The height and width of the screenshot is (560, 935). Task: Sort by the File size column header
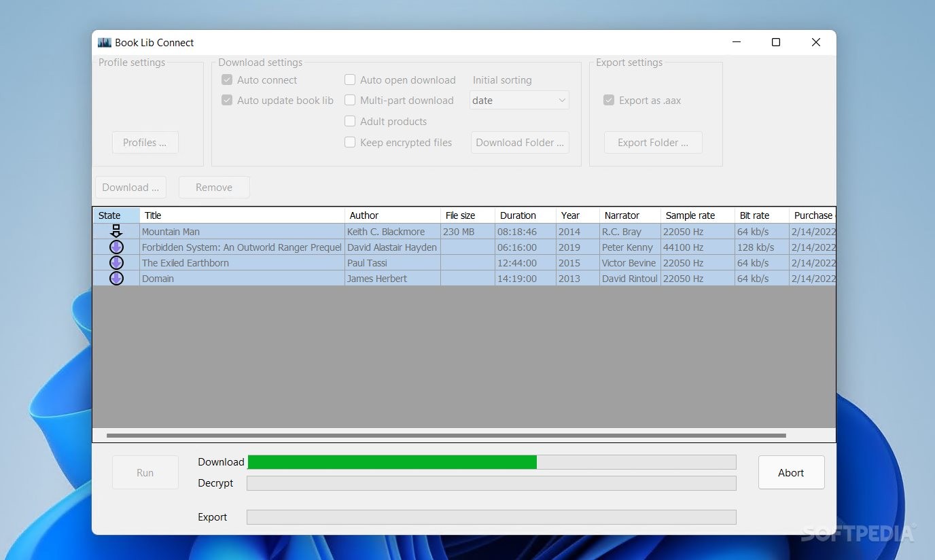(467, 215)
